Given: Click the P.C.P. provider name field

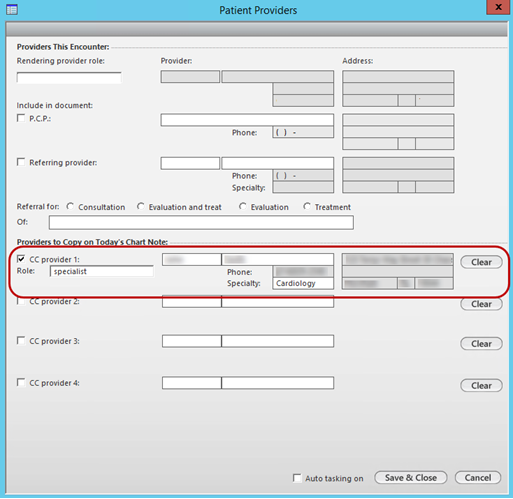Looking at the screenshot, I should pyautogui.click(x=247, y=120).
